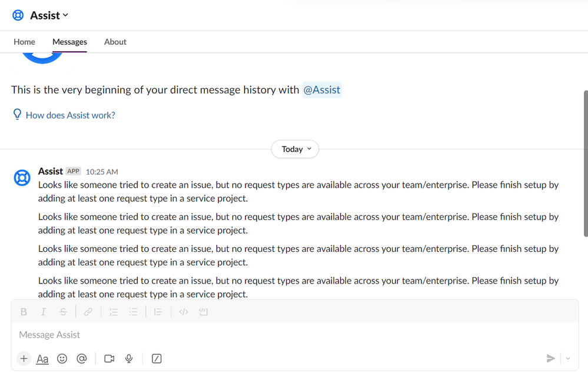The image size is (588, 383).
Task: Open the emoji picker
Action: click(62, 359)
